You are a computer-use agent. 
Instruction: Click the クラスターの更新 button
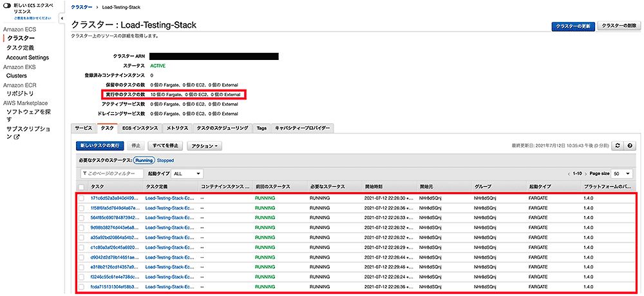coord(573,26)
